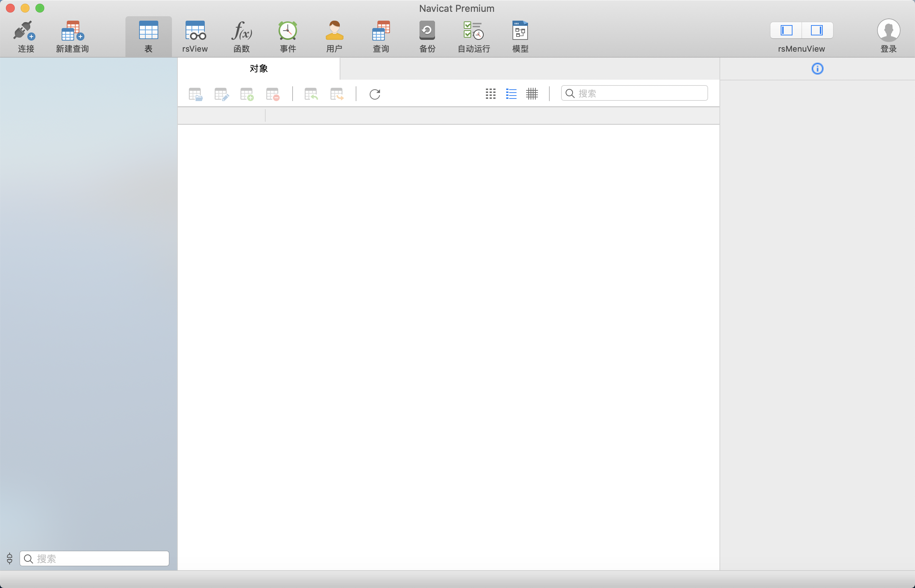
Task: Open 新建查询 (New Query) from the toolbar
Action: coord(72,31)
